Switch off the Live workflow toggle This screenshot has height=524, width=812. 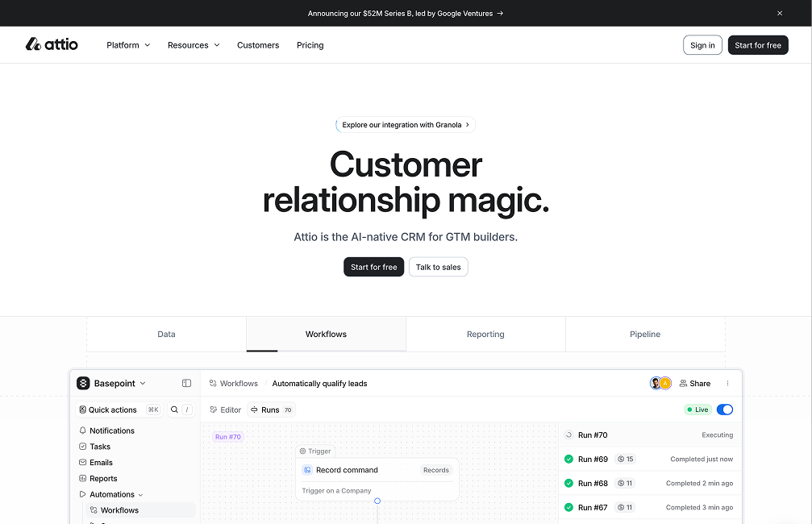(x=724, y=410)
